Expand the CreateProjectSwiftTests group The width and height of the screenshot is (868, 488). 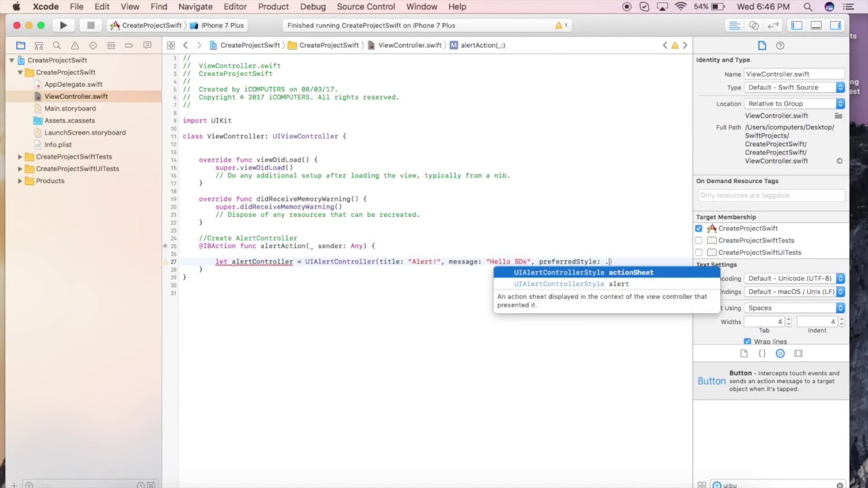point(20,157)
